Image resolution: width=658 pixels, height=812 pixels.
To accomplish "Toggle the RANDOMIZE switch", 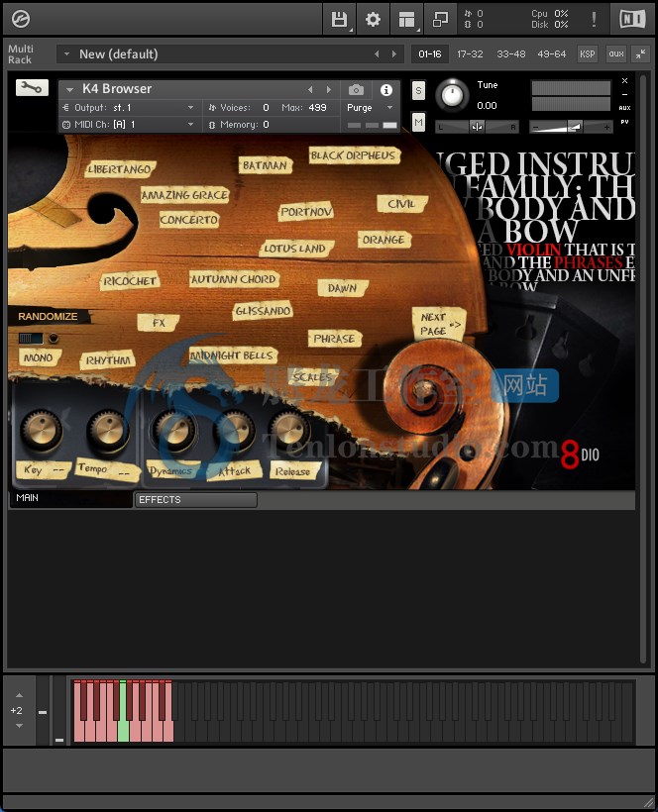I will pos(31,338).
